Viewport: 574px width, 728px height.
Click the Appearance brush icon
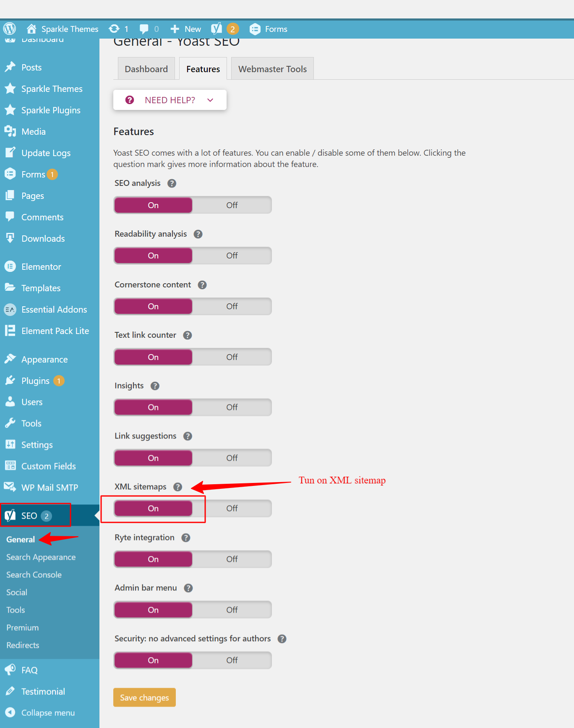10,359
